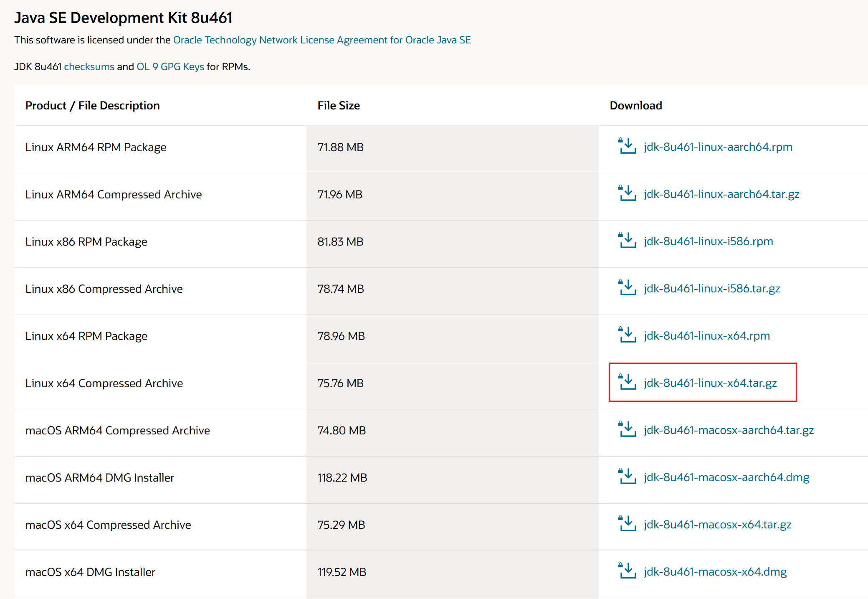Open the JDK 8u461 checksums link
Image resolution: width=868 pixels, height=599 pixels.
point(89,67)
